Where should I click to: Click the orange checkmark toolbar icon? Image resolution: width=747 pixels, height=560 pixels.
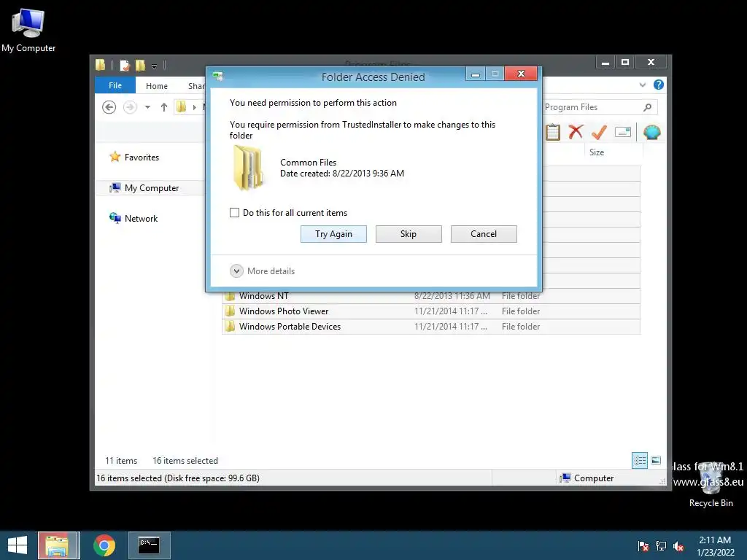click(599, 132)
